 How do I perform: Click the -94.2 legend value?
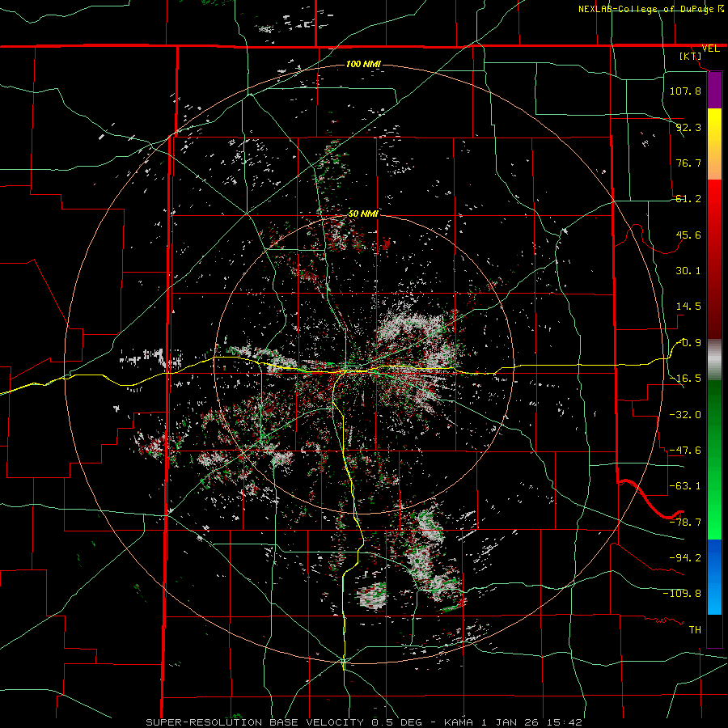click(x=685, y=557)
